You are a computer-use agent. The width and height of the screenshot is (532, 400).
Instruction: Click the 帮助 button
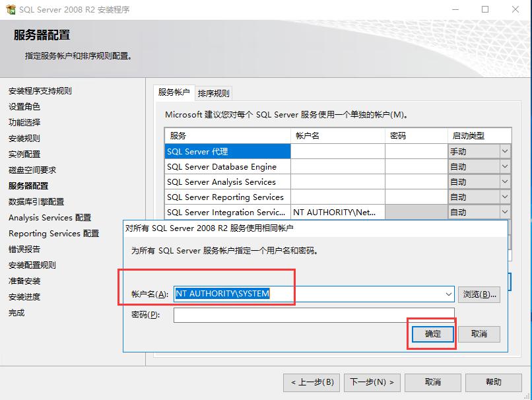493,382
